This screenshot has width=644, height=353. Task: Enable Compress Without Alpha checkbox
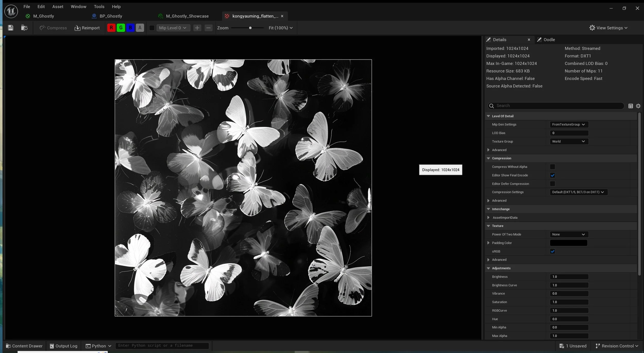[552, 167]
